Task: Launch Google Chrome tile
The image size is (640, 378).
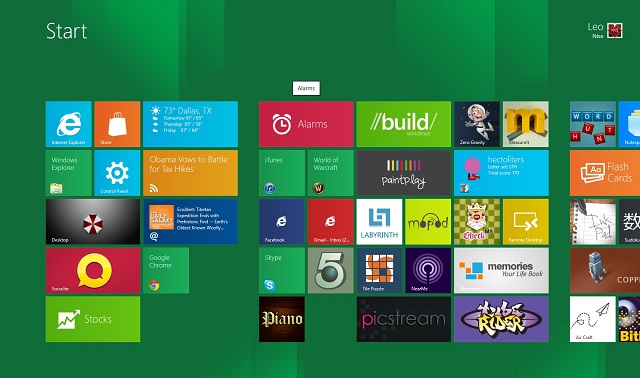Action: (x=166, y=270)
